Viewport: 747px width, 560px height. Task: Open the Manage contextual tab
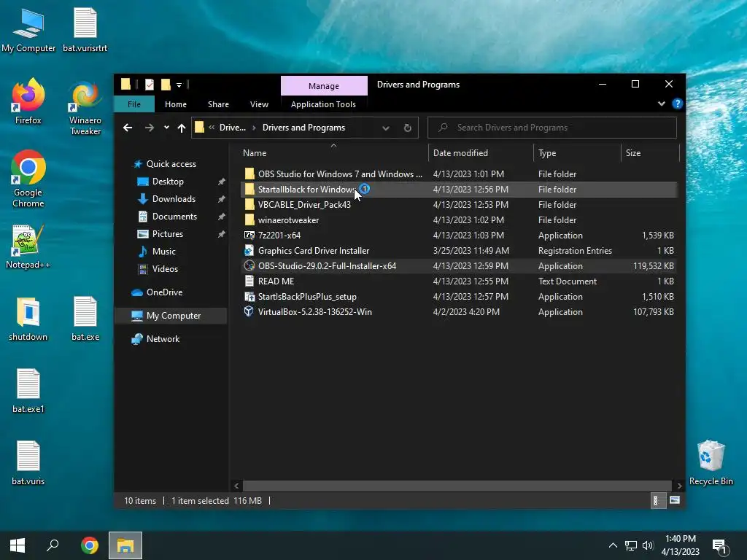[324, 86]
